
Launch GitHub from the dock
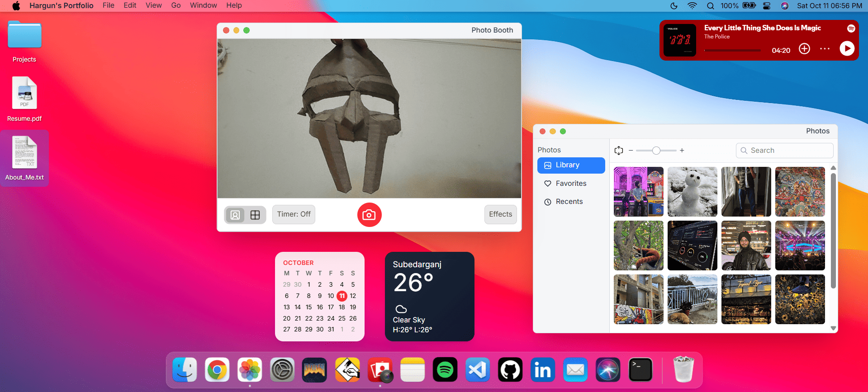[x=510, y=370]
